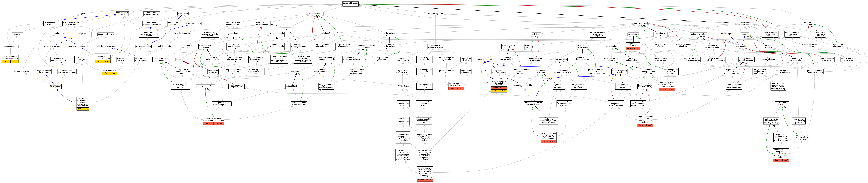The height and width of the screenshot is (183, 868).
Task: Click the 'homotypic cell-cell adhesion' node
Action: pos(611,59)
